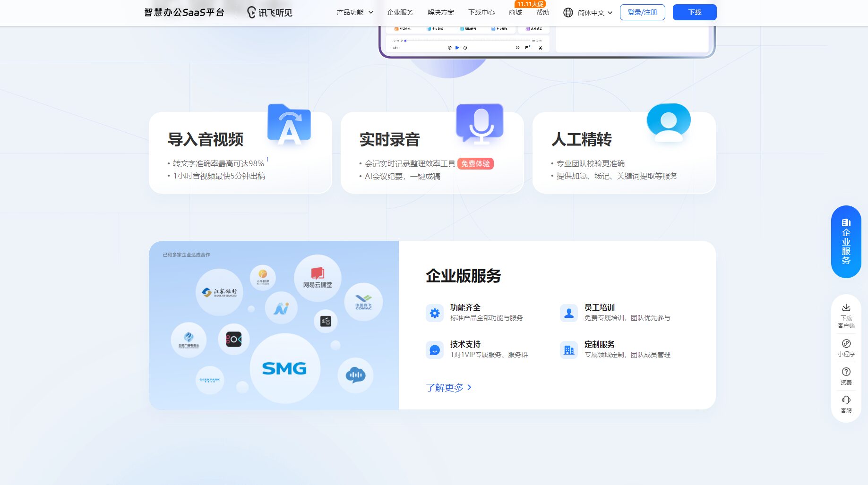Open 小程序 icon in right sidebar

(846, 343)
